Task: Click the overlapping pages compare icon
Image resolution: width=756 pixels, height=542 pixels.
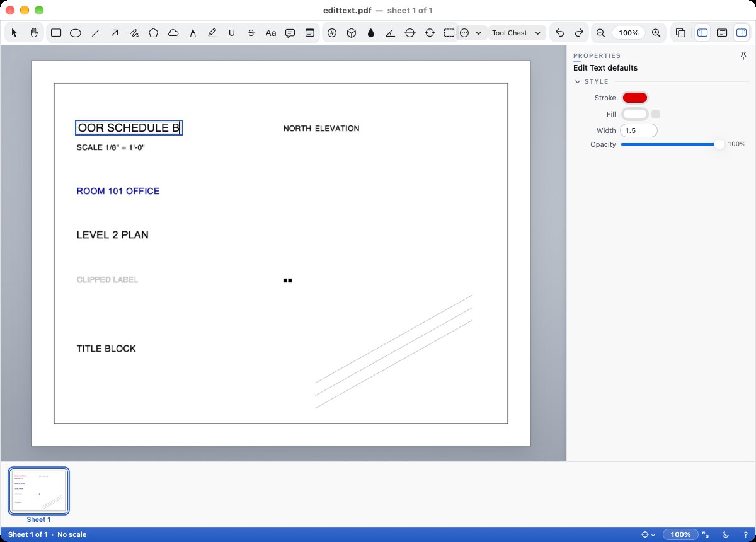Action: pyautogui.click(x=680, y=33)
